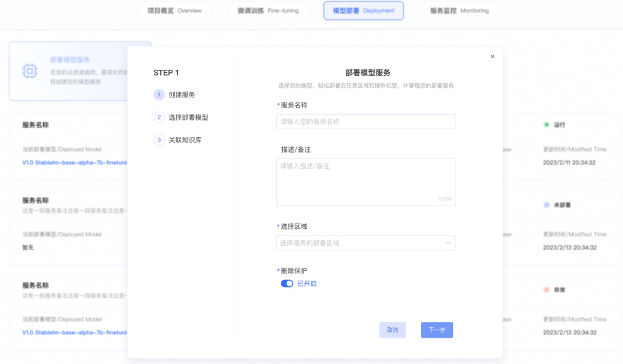Click the 下一步 next step button
This screenshot has height=364, width=623.
437,330
